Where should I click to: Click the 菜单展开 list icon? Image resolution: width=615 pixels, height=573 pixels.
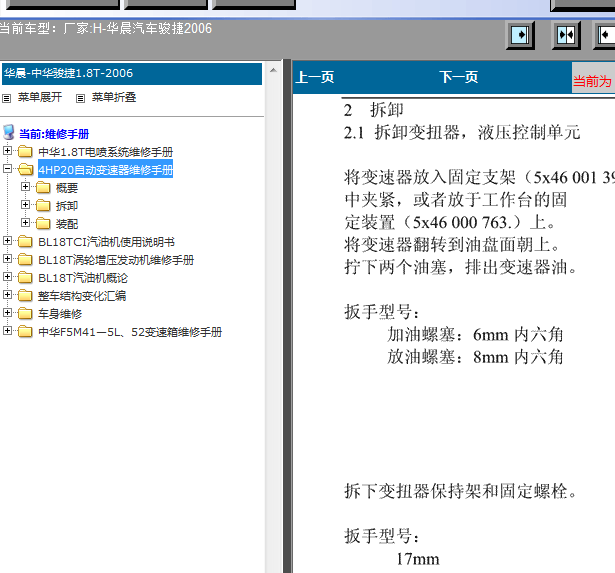(x=6, y=98)
